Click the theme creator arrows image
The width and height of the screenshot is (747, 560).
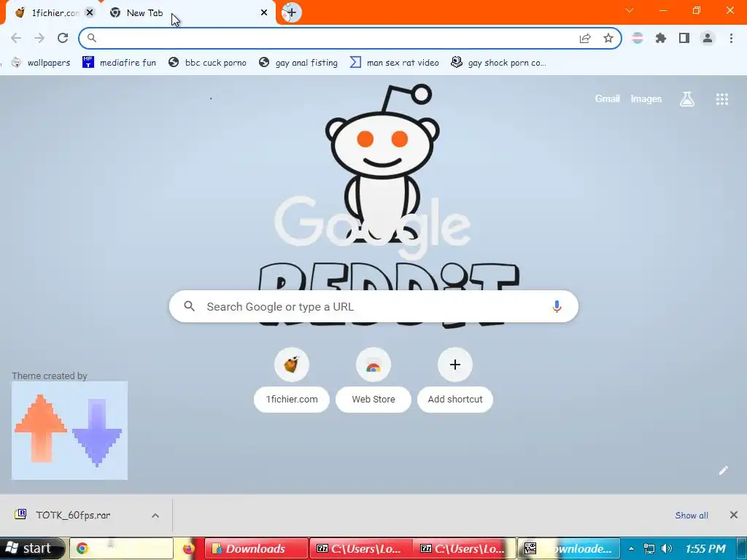pyautogui.click(x=69, y=430)
